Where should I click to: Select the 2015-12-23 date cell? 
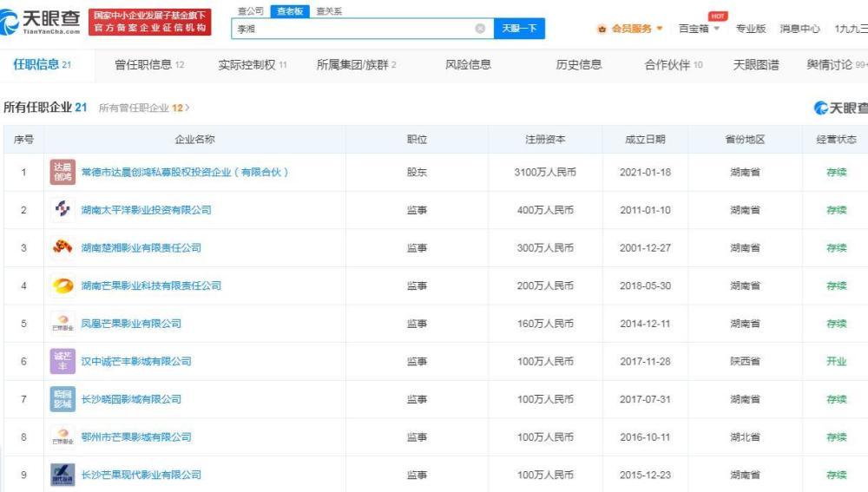[645, 475]
